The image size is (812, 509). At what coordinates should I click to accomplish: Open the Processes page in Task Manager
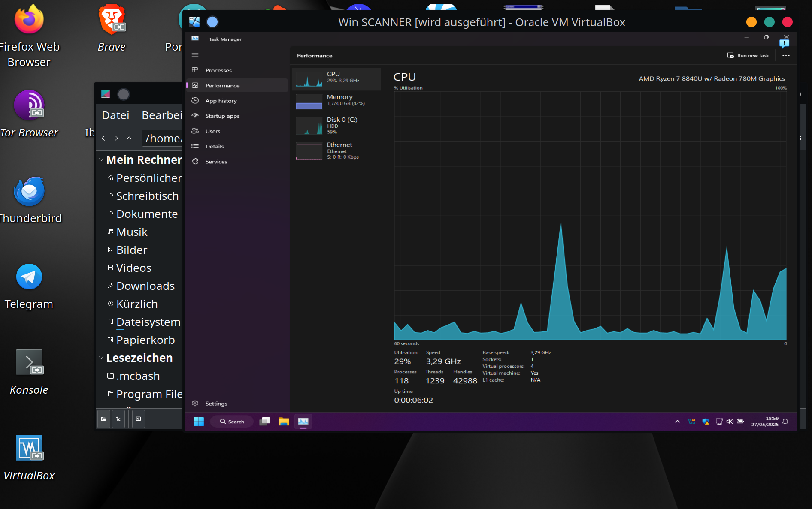[237, 70]
